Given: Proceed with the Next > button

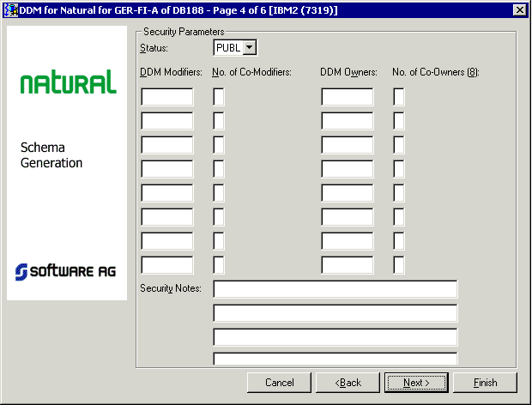Looking at the screenshot, I should pos(416,382).
